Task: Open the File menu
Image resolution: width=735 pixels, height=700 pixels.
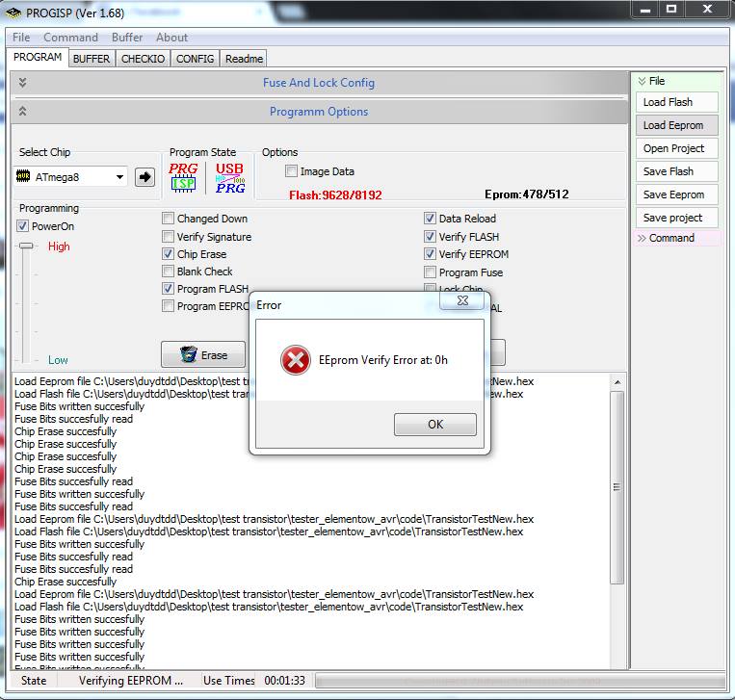Action: point(21,38)
